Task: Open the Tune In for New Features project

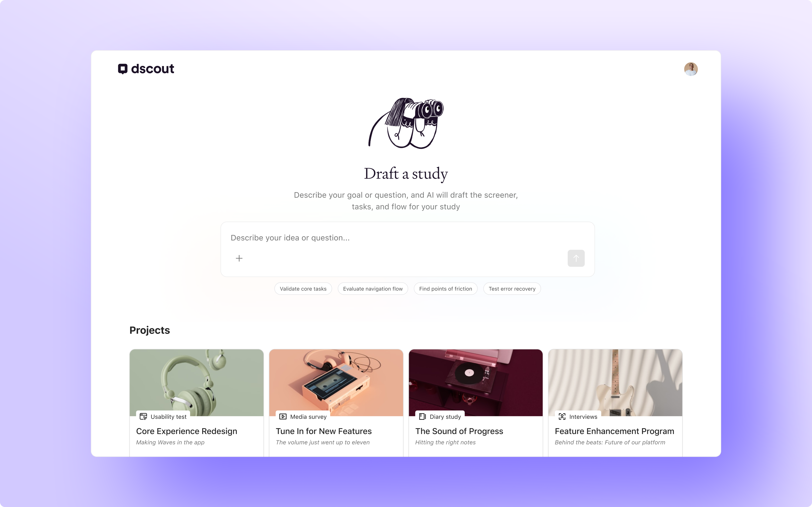Action: click(324, 431)
